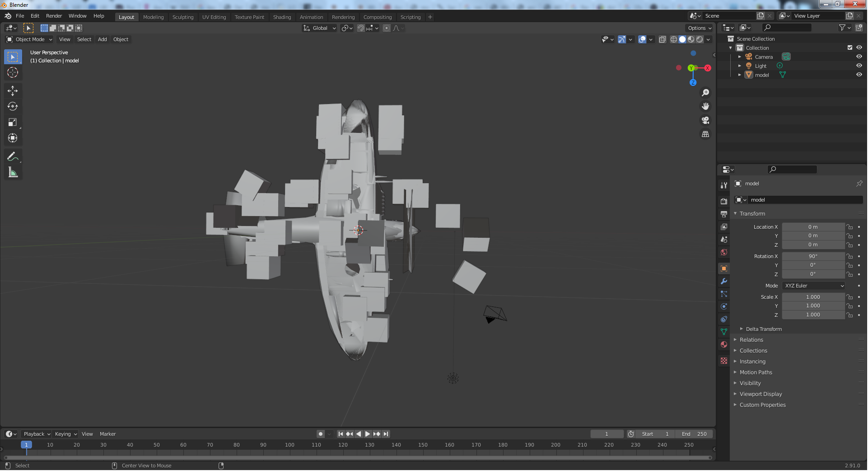Screen dimensions: 868x471
Task: Toggle proportional editing
Action: 387,28
